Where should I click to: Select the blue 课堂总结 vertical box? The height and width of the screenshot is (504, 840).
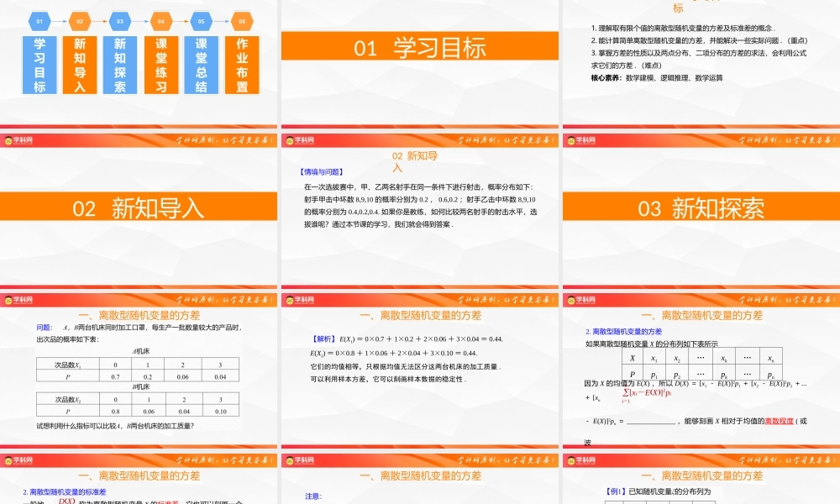click(202, 65)
